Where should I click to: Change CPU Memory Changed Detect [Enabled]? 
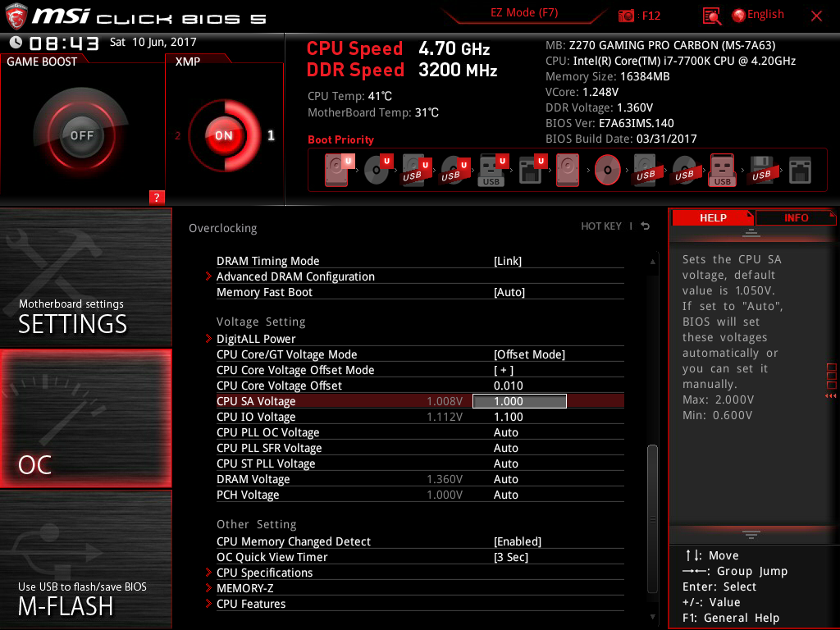518,541
